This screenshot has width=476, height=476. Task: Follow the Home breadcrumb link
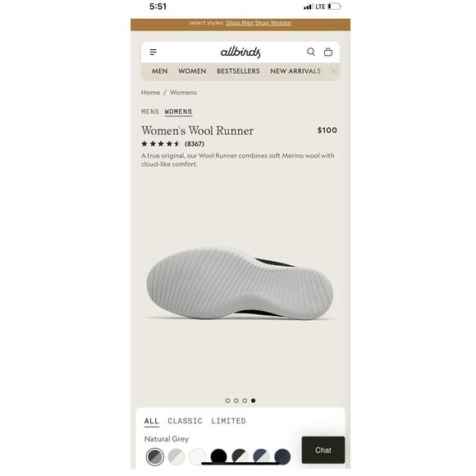[x=150, y=92]
